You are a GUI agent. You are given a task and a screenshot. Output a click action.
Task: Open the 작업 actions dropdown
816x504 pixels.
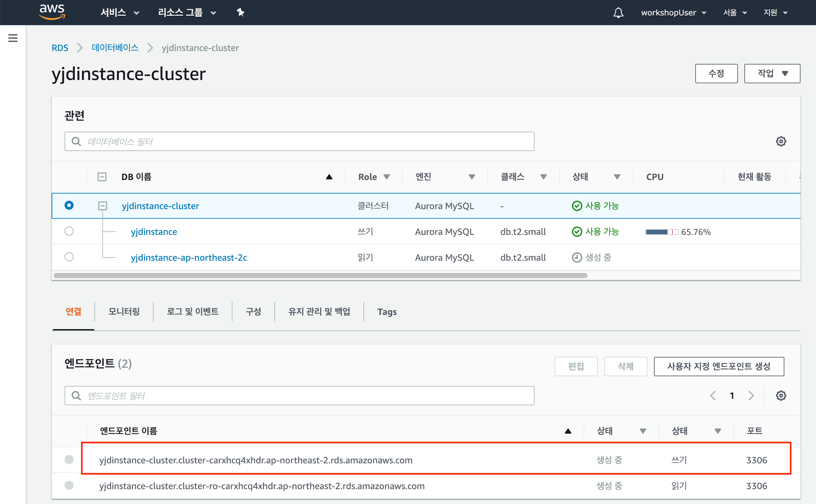tap(772, 73)
